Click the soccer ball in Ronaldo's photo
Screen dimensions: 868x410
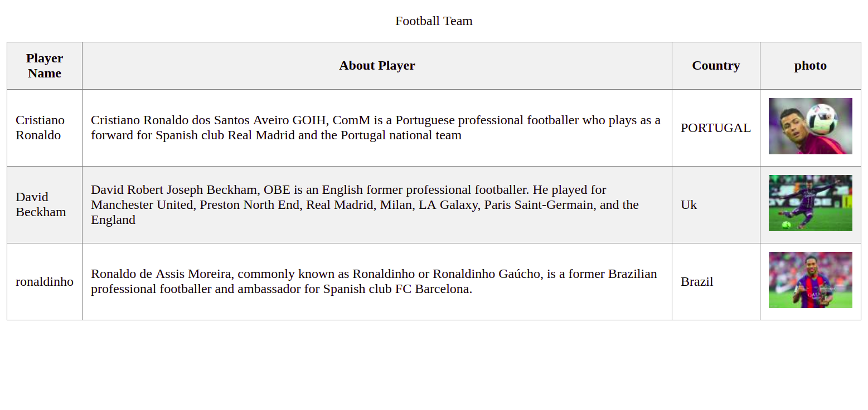tap(822, 118)
